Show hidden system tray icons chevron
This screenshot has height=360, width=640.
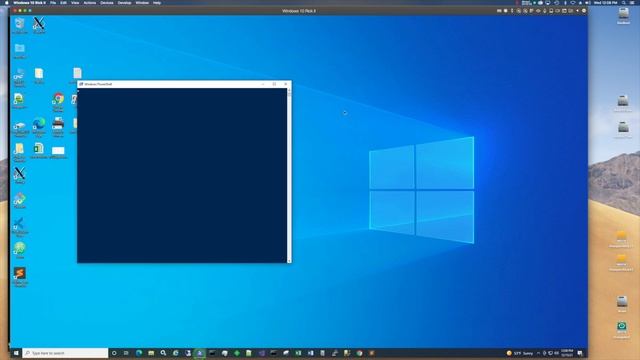(x=538, y=353)
